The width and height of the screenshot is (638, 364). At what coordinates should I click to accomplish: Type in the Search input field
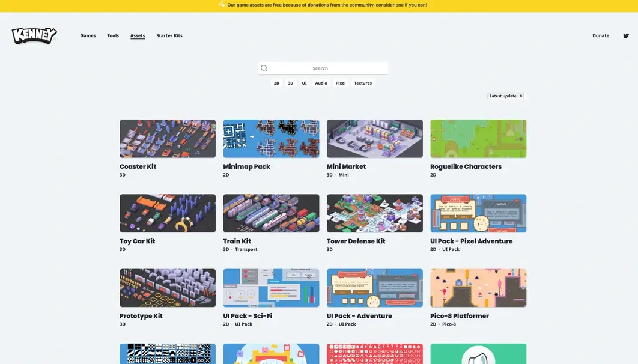(x=327, y=68)
